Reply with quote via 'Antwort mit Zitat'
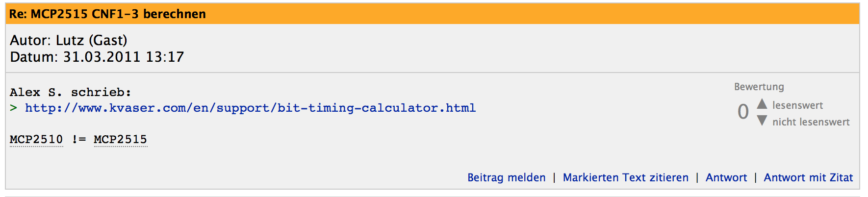Screen dimensions: 868x197 pos(808,177)
